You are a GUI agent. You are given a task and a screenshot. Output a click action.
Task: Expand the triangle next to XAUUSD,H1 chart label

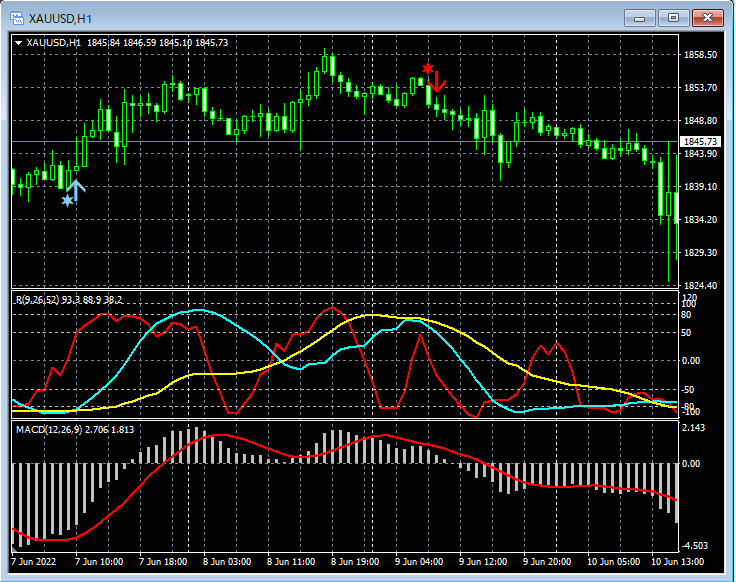point(19,42)
